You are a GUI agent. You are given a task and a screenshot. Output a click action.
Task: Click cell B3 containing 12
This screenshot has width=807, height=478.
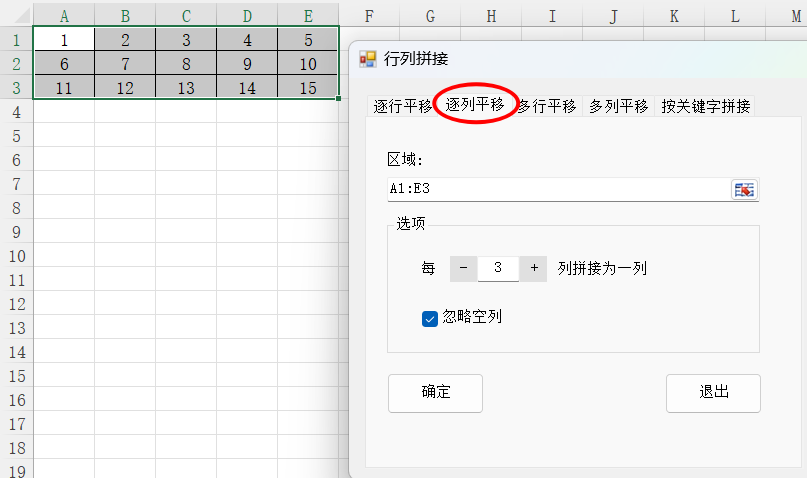click(125, 87)
